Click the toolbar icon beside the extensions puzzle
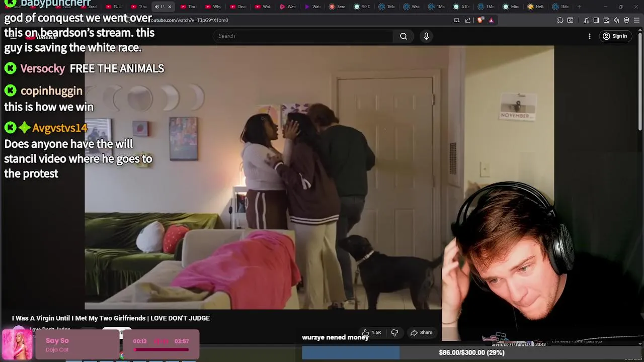Viewport: 644px width, 362px height. point(570,20)
